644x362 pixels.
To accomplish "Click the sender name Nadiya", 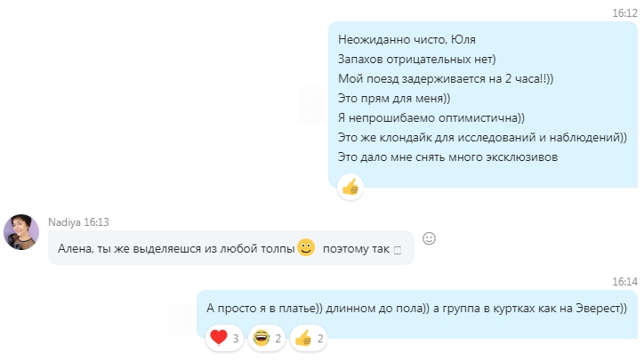I will (64, 222).
